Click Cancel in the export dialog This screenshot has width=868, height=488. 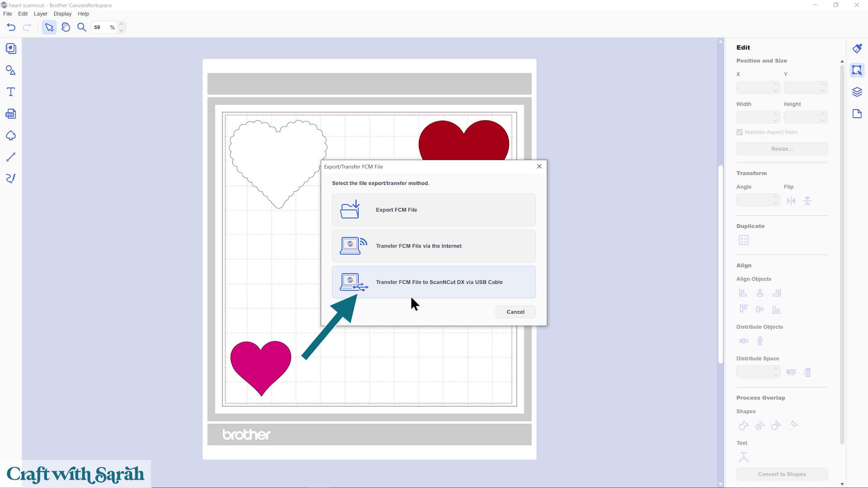tap(515, 312)
